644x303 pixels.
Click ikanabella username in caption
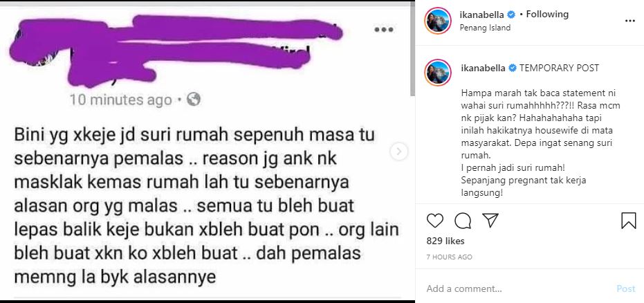click(482, 68)
